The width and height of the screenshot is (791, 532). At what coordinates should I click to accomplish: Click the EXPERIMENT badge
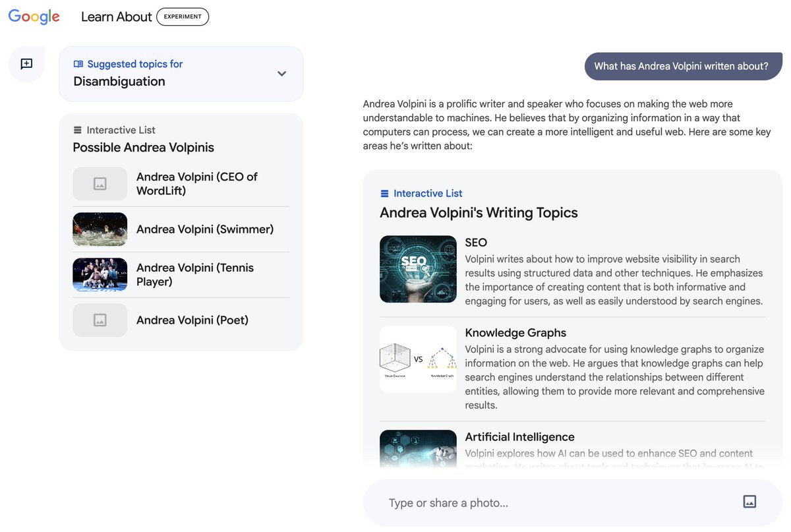pos(183,17)
